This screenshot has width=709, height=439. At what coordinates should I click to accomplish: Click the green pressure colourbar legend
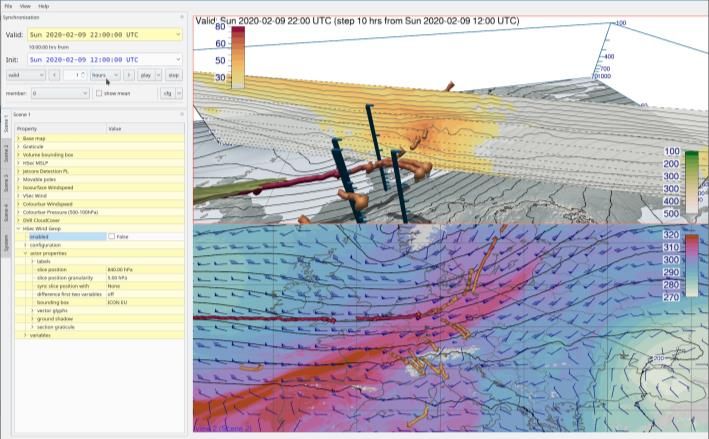coord(692,182)
